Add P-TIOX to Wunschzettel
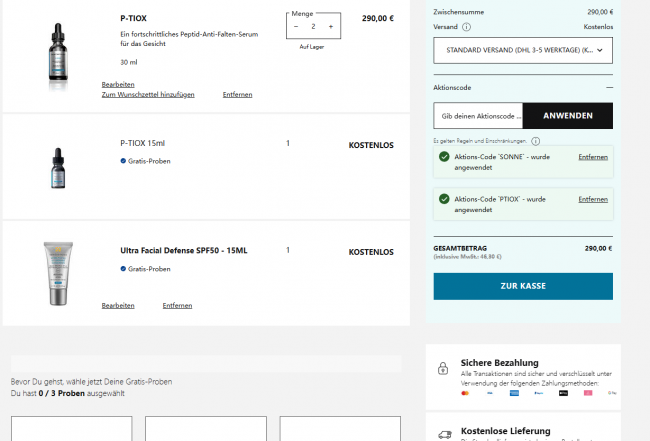 click(x=148, y=94)
